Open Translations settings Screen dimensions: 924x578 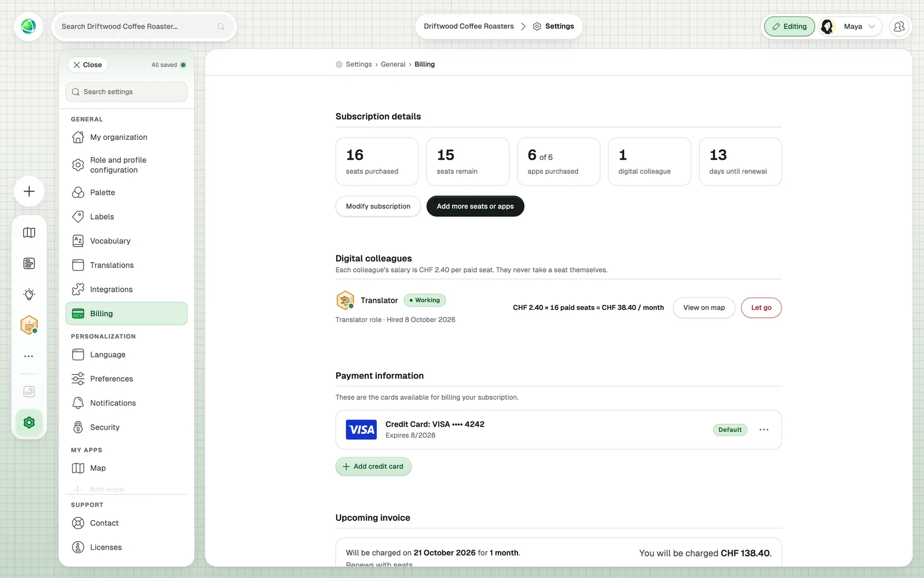point(127,265)
